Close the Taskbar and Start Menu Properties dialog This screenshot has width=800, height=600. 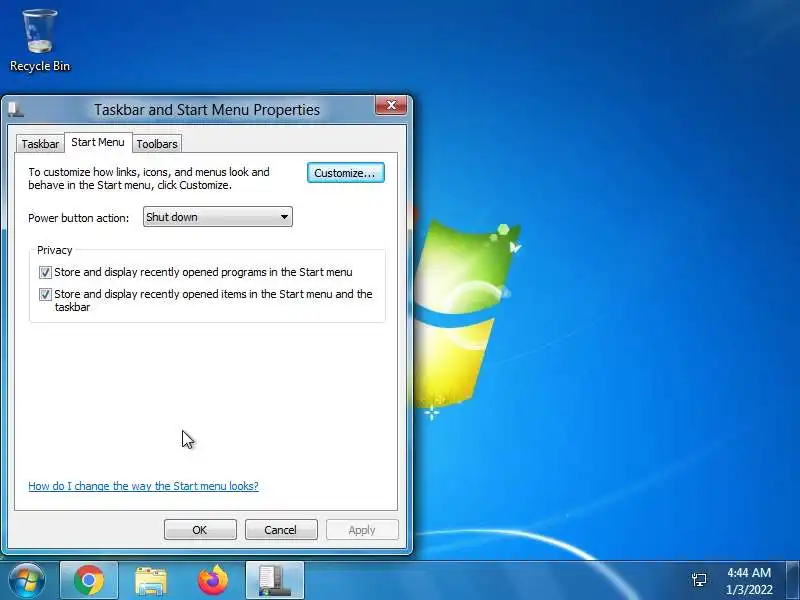click(x=391, y=105)
